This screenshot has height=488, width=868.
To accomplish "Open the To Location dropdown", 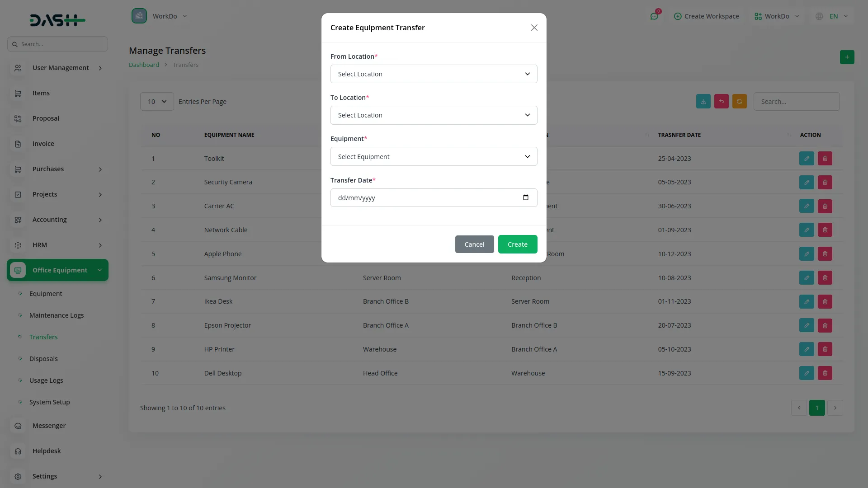I will click(x=434, y=115).
